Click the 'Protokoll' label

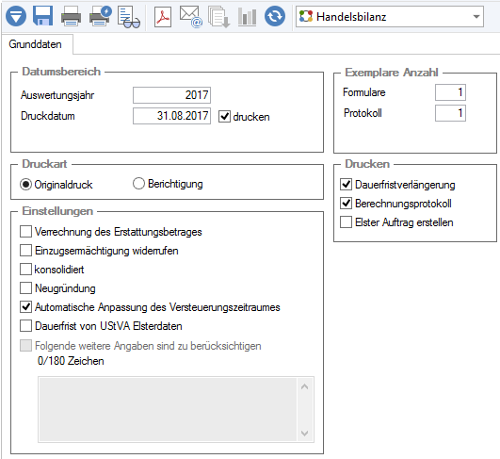click(x=363, y=113)
